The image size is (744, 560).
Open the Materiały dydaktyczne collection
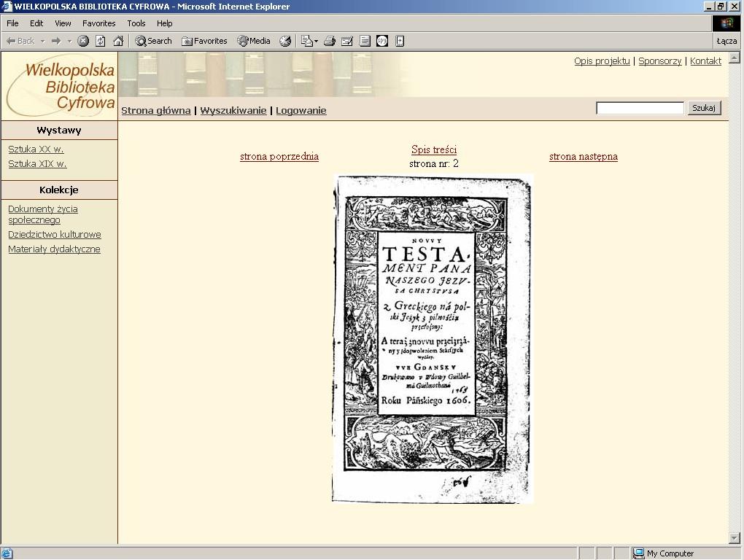[x=54, y=249]
